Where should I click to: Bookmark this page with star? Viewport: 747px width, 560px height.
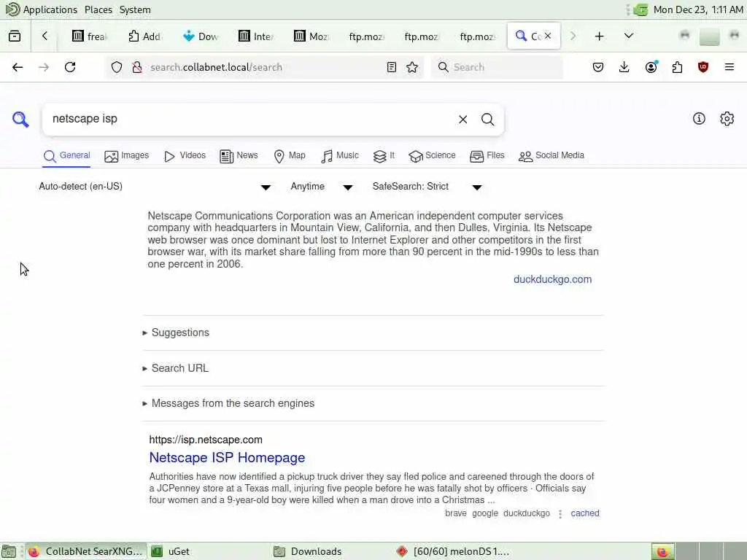413,67
